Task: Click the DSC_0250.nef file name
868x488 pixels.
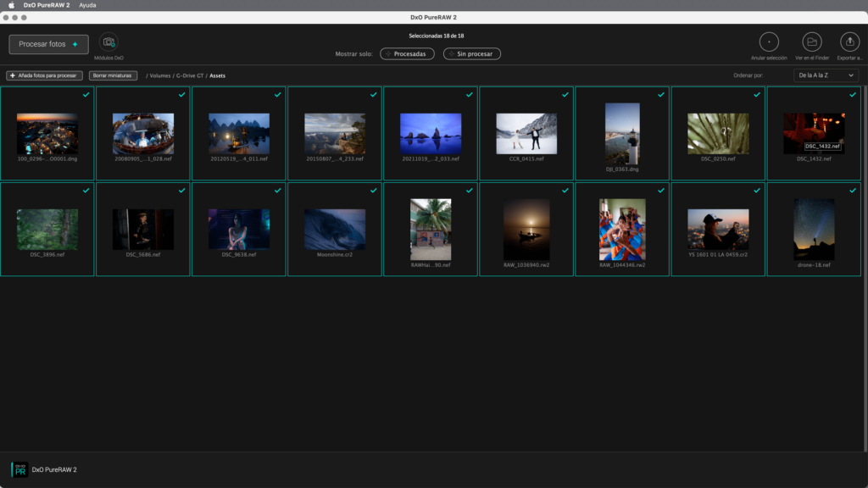Action: tap(718, 158)
